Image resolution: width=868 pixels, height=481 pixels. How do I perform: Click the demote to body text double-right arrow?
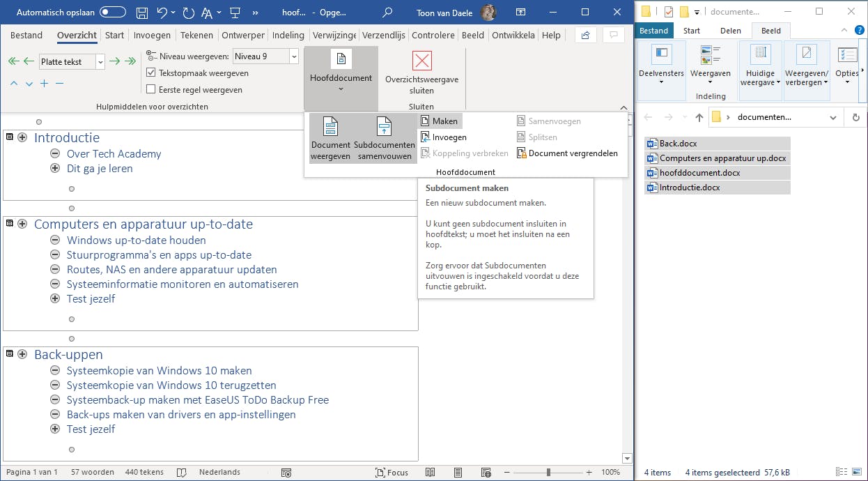pos(130,61)
